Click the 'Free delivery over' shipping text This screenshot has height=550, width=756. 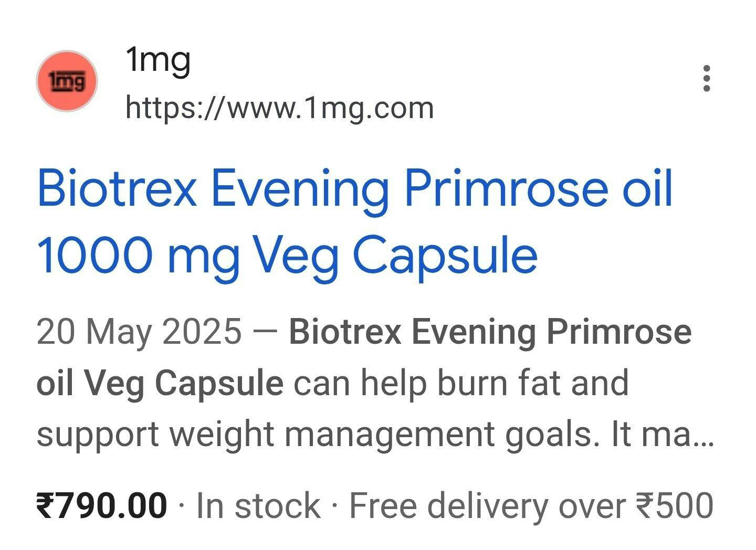pyautogui.click(x=487, y=506)
